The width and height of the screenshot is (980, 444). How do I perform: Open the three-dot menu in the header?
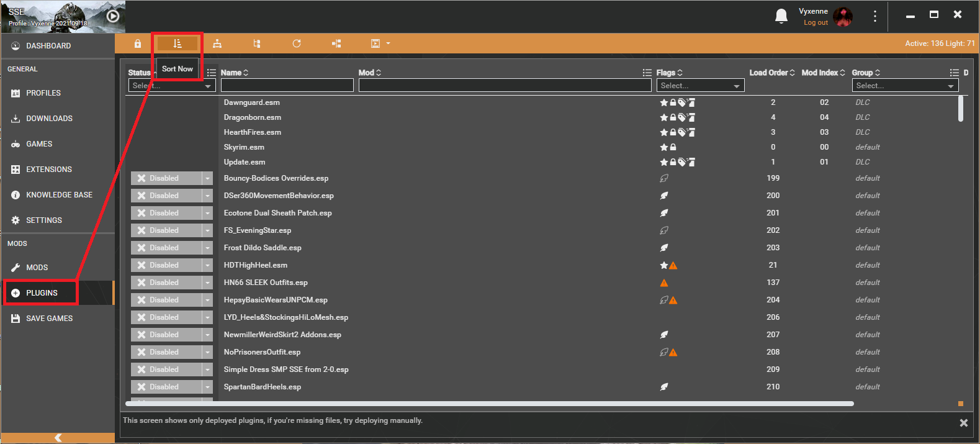coord(875,16)
